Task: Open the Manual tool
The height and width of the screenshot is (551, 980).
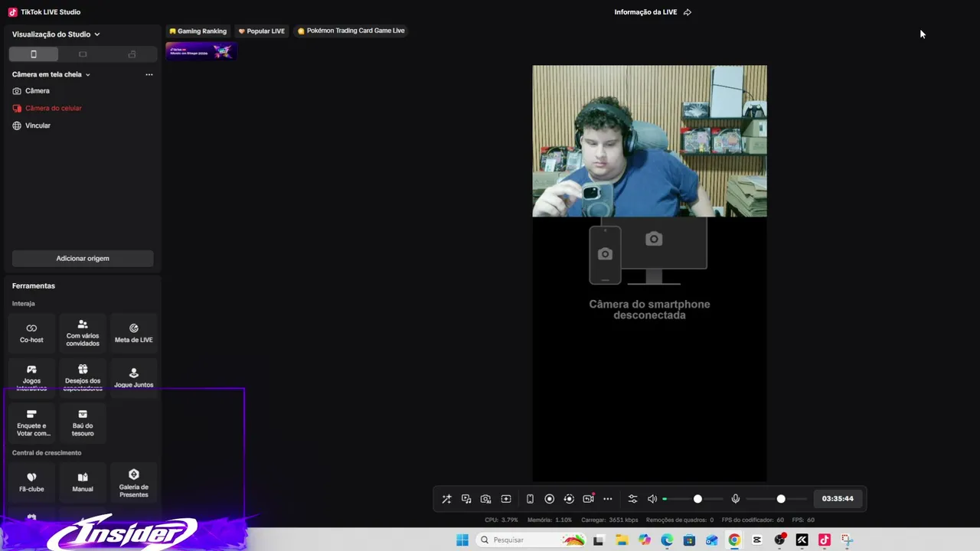Action: 83,482
